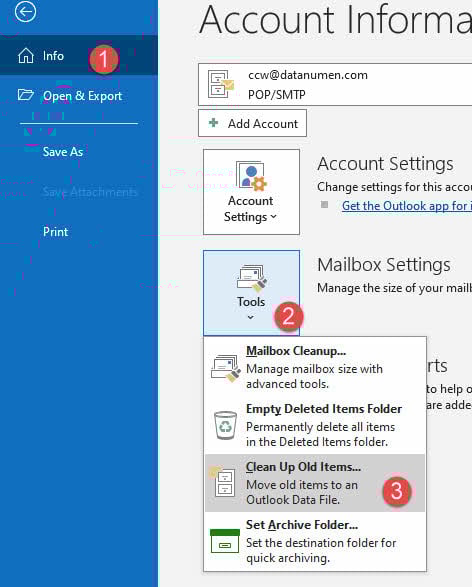
Task: Select Set Archive Folder... menu entry
Action: pos(315,541)
